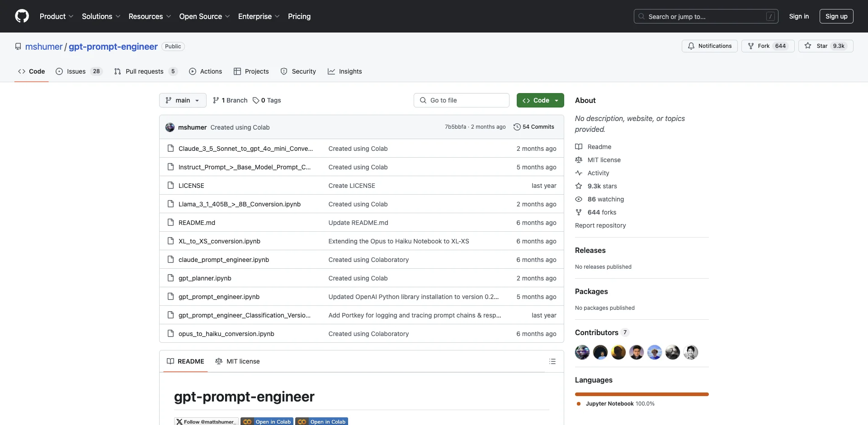Viewport: 868px width, 425px height.
Task: Star the repository
Action: pos(826,46)
